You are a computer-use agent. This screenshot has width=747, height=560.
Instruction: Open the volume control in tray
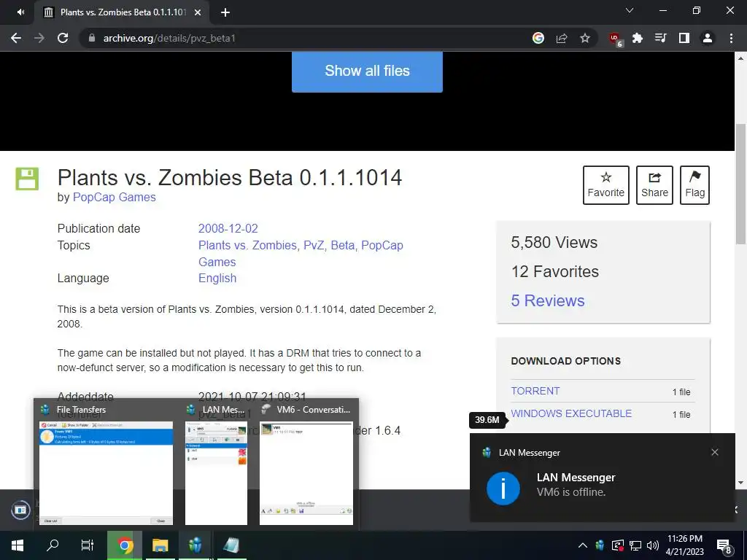point(653,545)
